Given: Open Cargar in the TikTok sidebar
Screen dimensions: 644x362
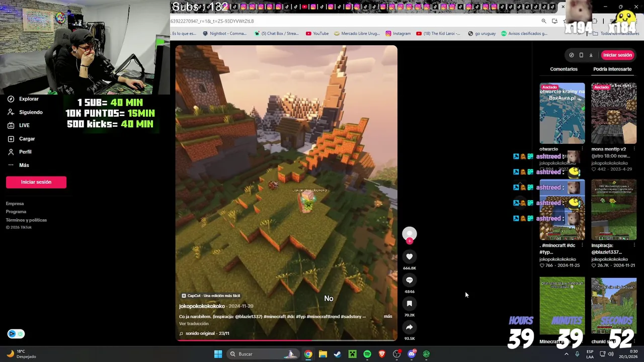Looking at the screenshot, I should (21, 139).
